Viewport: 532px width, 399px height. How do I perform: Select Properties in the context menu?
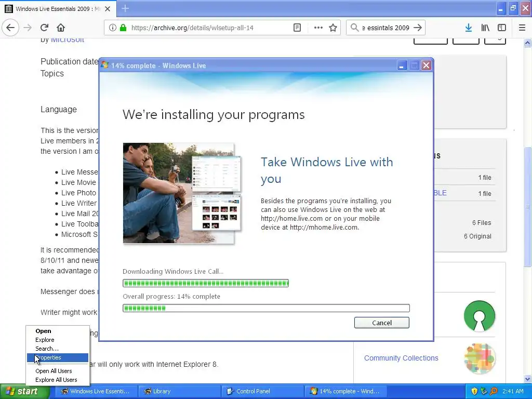coord(58,357)
